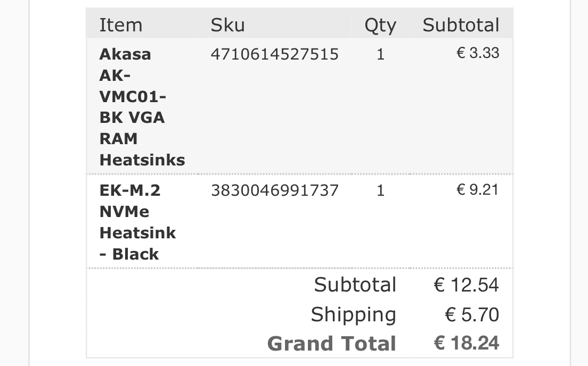Select EK-M.2 NVMe Heatsink - Black item name
Image resolution: width=588 pixels, height=366 pixels.
pos(137,222)
